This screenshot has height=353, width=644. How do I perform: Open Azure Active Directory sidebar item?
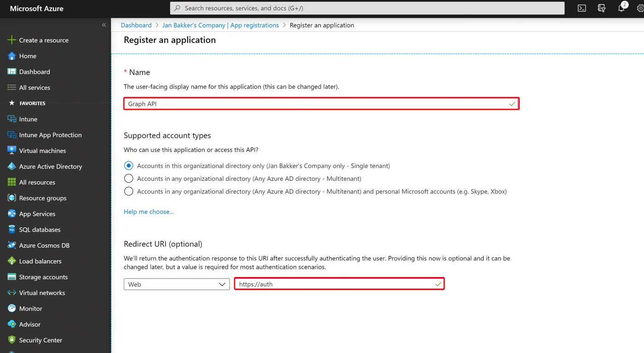[x=51, y=167]
